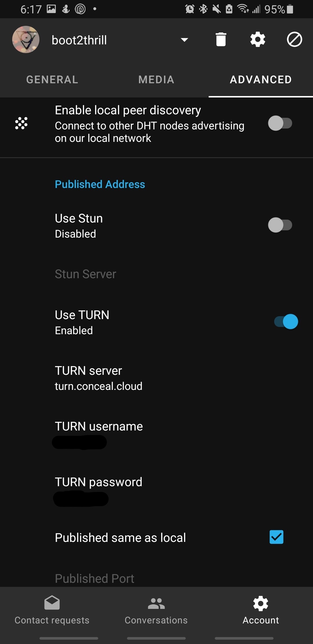Open Conversations people icon
This screenshot has height=644, width=313.
pyautogui.click(x=156, y=603)
